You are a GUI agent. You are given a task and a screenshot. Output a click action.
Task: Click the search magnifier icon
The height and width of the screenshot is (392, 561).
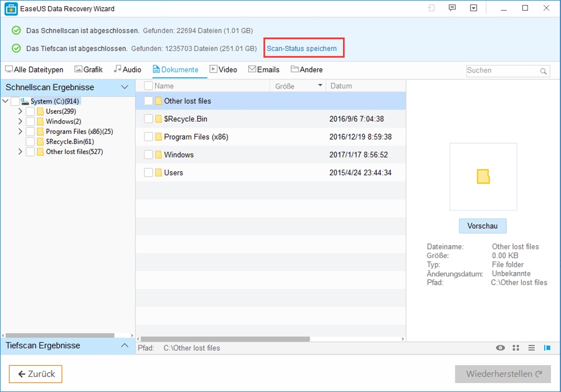543,71
